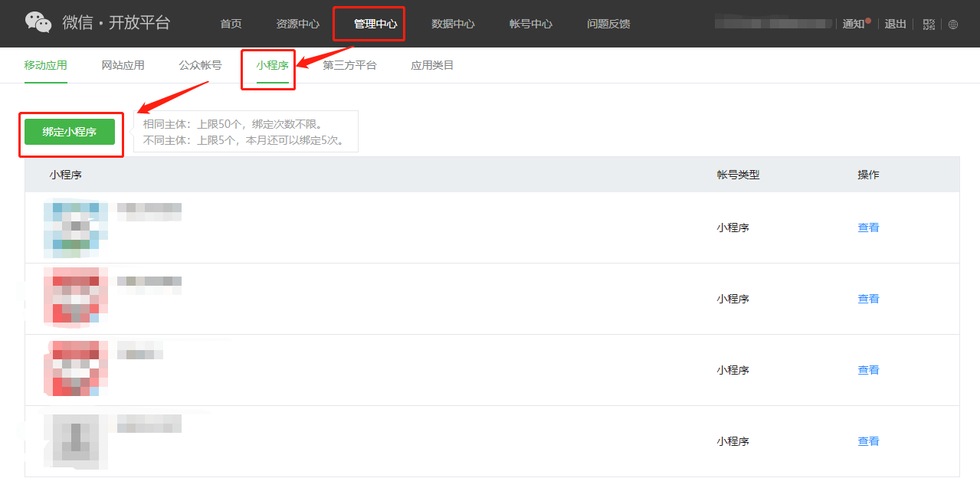The width and height of the screenshot is (980, 501).
Task: Click the 帐号类型 column header
Action: click(738, 175)
